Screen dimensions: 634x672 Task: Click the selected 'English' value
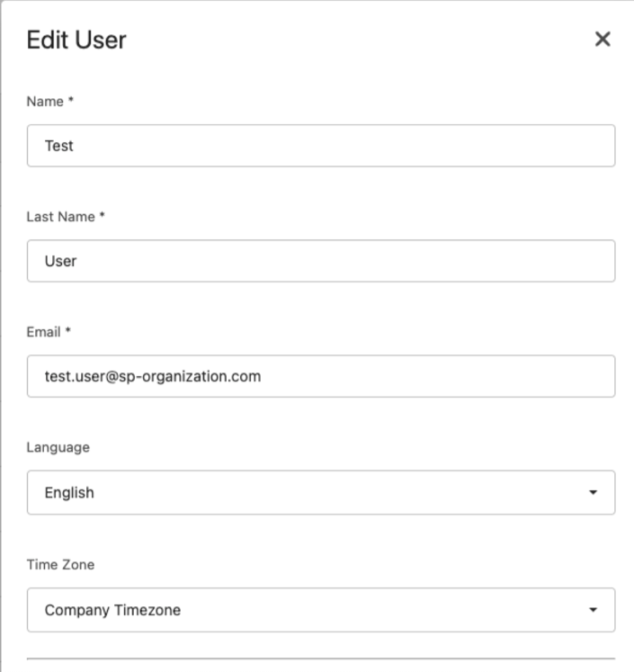69,493
